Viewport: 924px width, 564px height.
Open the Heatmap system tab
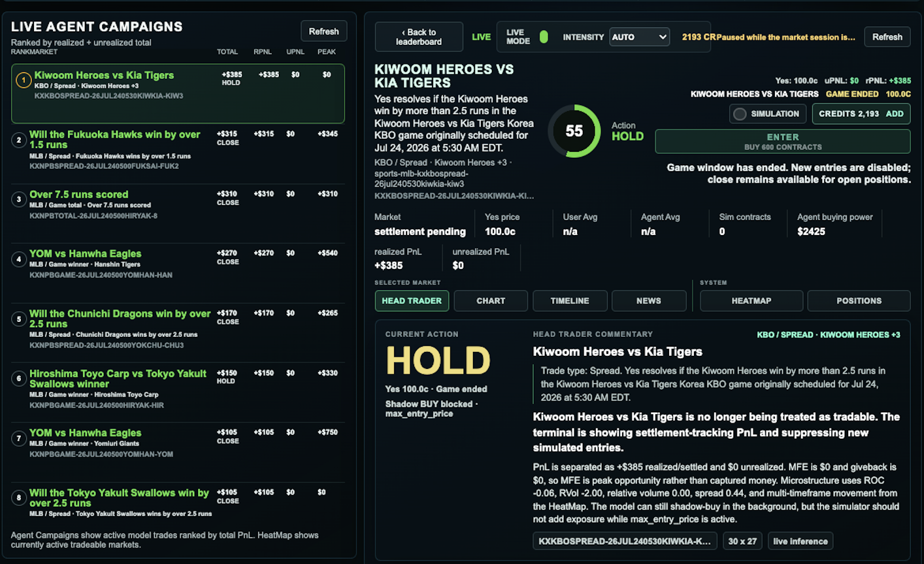(751, 301)
